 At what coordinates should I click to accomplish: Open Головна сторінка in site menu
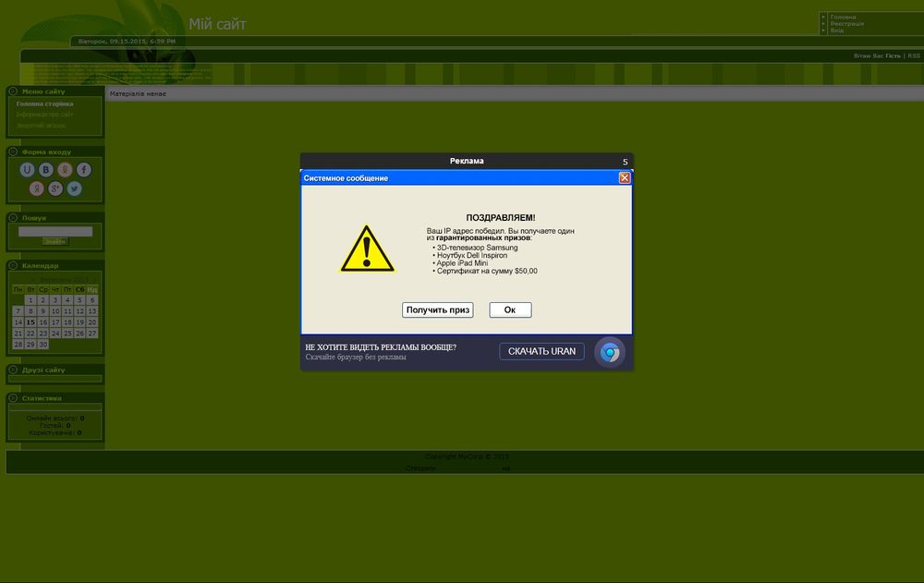44,103
